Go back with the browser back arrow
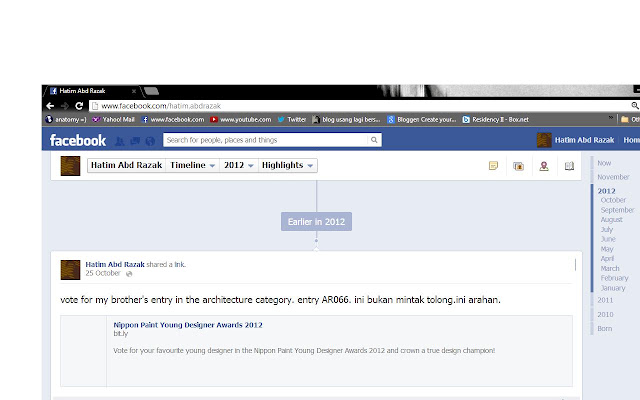Screen dimensions: 640x400 click(x=50, y=106)
